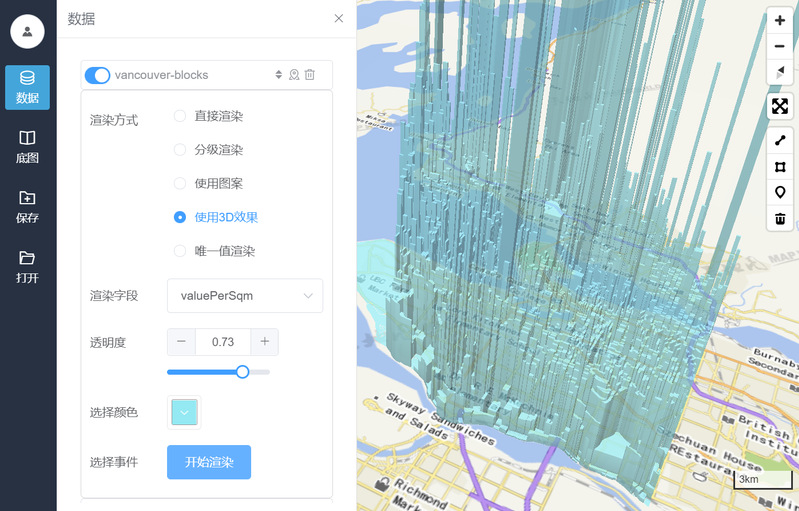Viewport: 799px width, 511px height.
Task: Select the marker point tool
Action: 780,193
